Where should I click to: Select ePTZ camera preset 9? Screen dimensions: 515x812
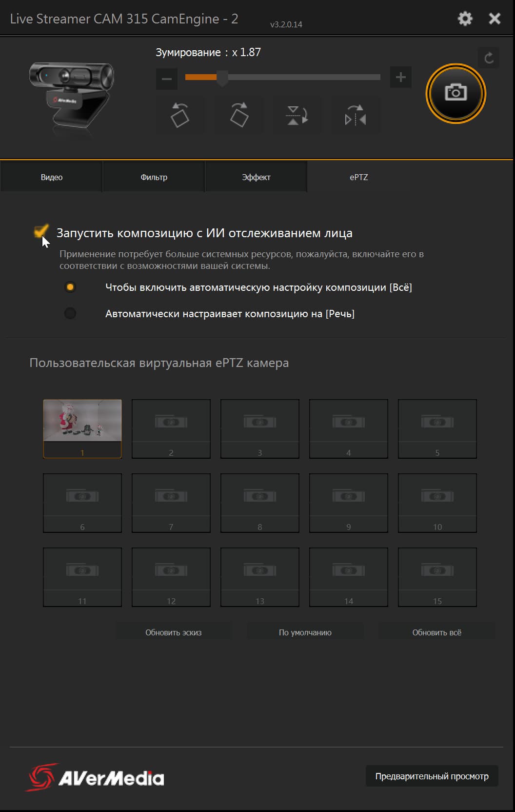tap(349, 503)
